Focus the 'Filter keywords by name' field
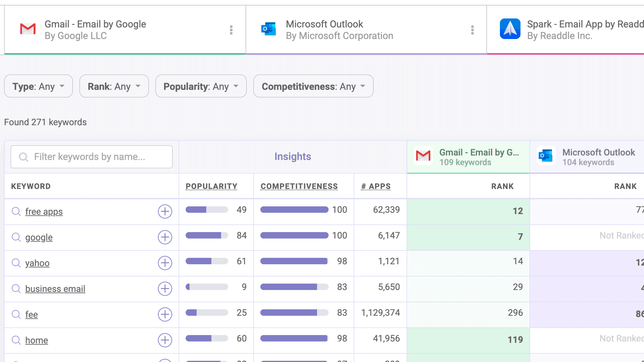 (x=92, y=157)
